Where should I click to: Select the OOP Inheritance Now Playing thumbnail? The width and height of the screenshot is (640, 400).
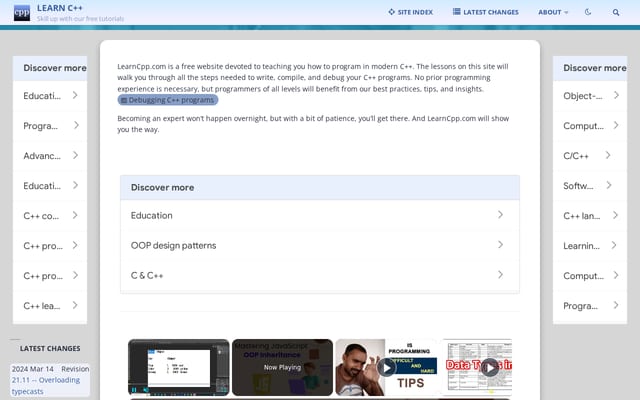pos(282,367)
